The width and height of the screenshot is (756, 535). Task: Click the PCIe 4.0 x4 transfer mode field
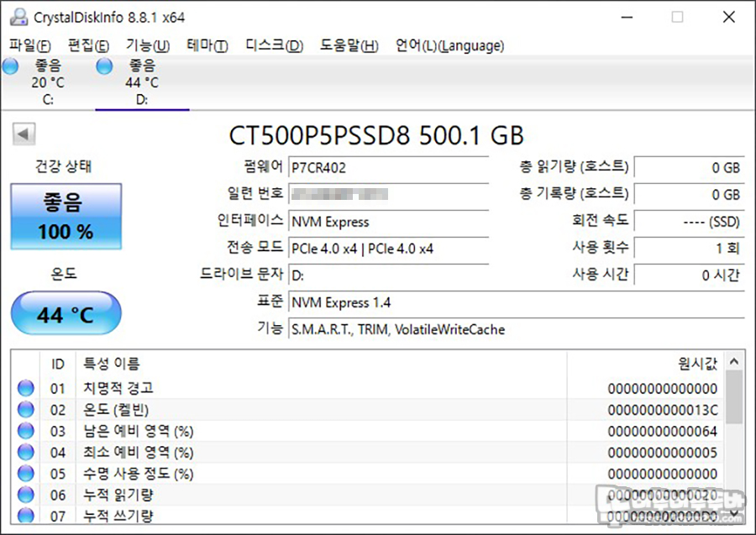tap(389, 249)
